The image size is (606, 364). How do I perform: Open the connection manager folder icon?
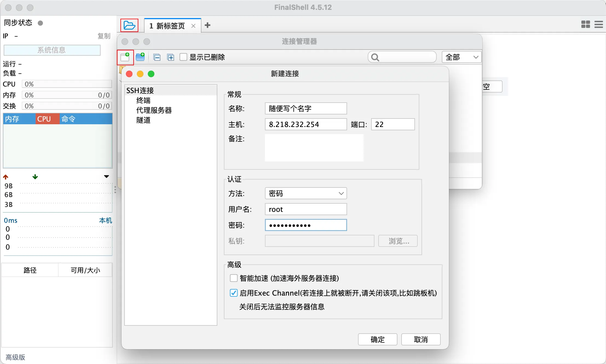129,25
